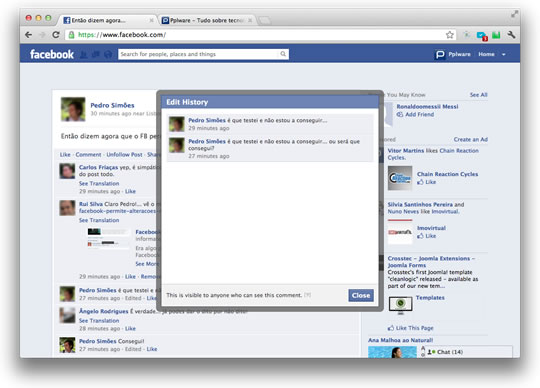Viewport: 540px width, 388px height.
Task: Click the fullscreen arrows icon at window corner
Action: 515,14
